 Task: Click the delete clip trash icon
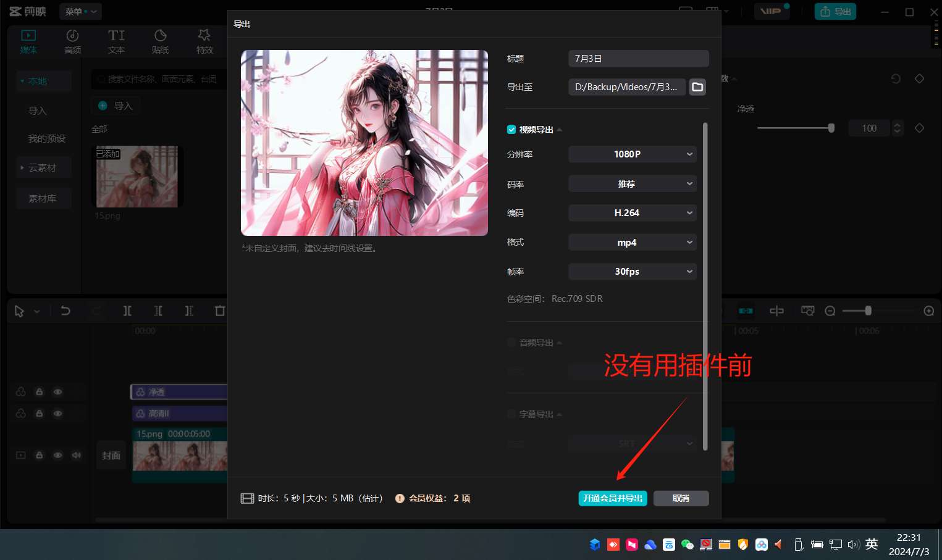point(220,311)
